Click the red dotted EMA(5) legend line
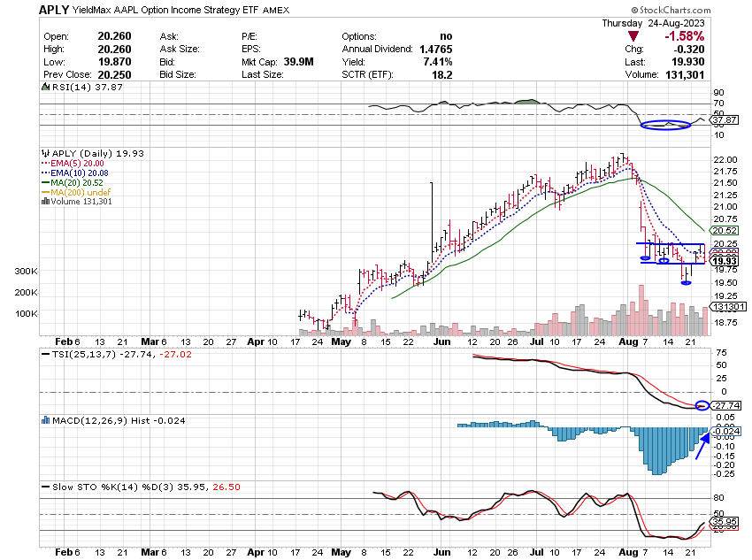 pos(45,164)
